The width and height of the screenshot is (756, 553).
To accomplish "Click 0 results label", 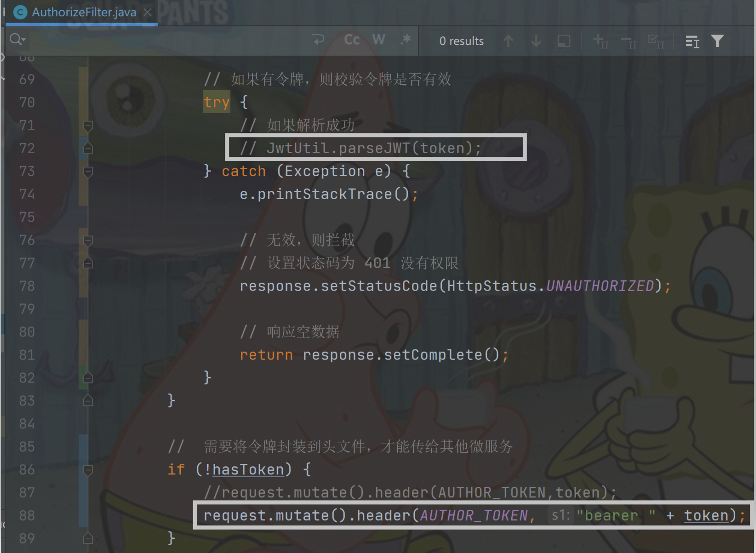I will [x=461, y=41].
